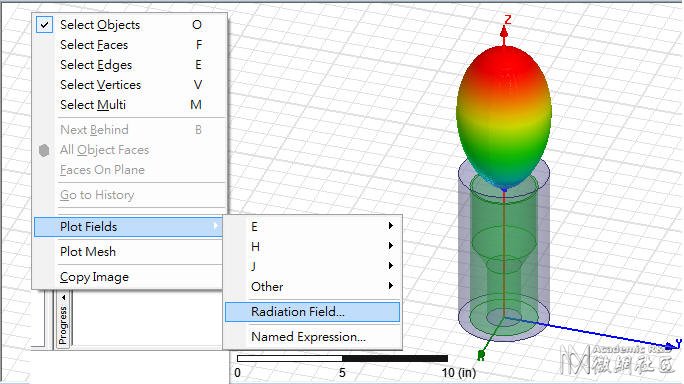Select Radiation Field... entry
684x384 pixels.
[312, 312]
